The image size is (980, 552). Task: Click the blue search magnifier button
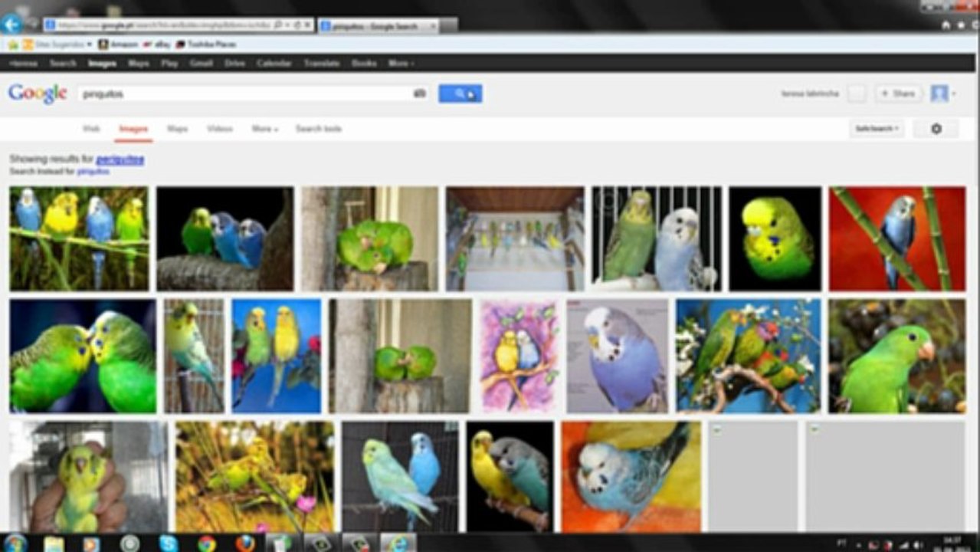pyautogui.click(x=460, y=94)
